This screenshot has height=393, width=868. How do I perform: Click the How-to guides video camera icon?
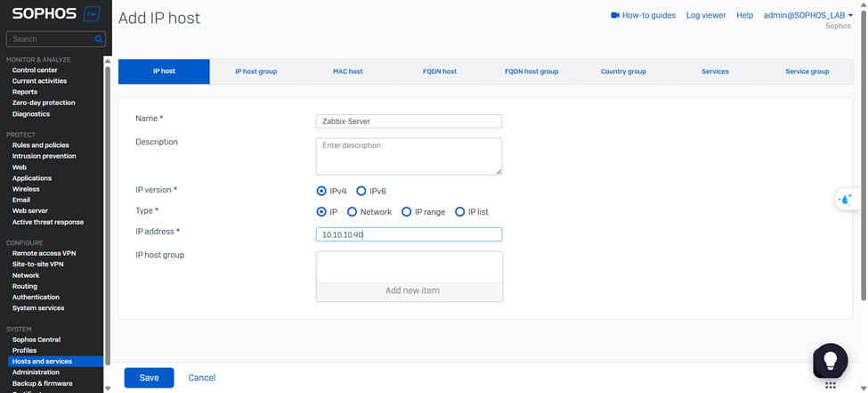point(614,15)
